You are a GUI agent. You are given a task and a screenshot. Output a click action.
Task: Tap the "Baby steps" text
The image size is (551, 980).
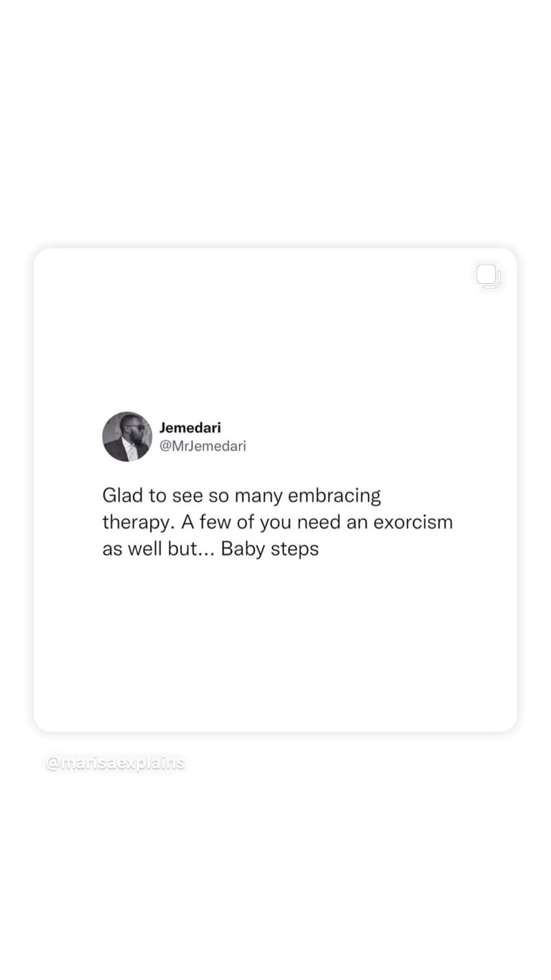(270, 549)
